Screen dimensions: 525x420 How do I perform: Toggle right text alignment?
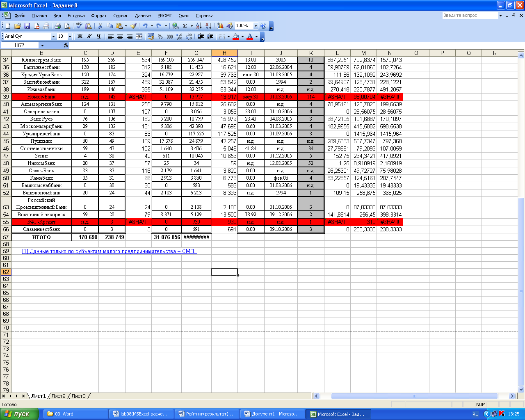[130, 37]
